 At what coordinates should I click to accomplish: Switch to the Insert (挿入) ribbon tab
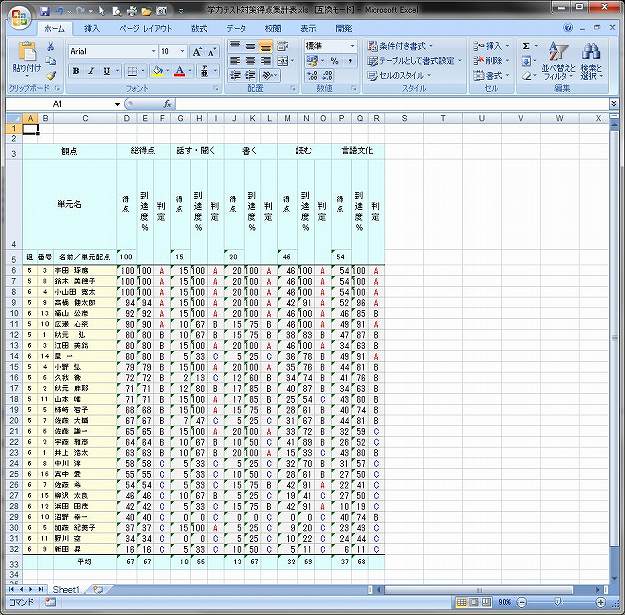pos(92,29)
